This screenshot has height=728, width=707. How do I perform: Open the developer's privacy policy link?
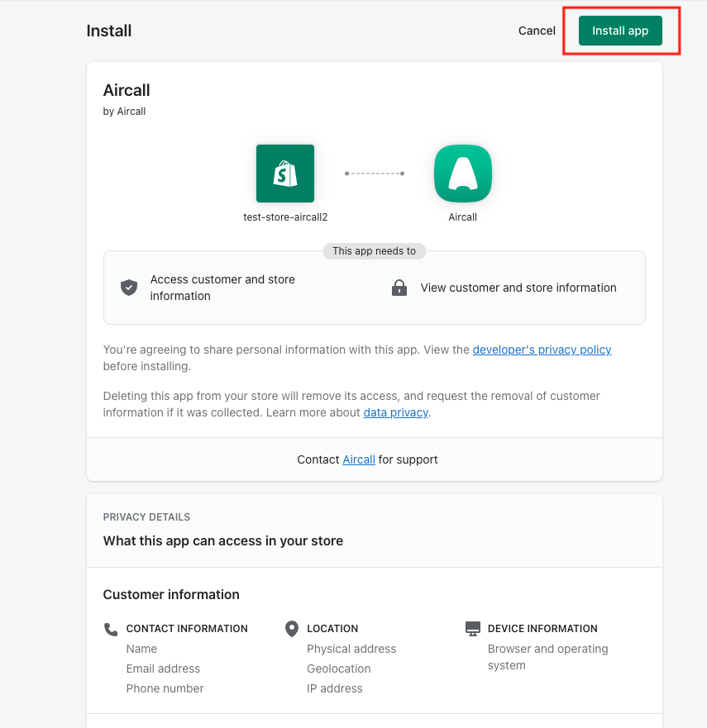(542, 350)
